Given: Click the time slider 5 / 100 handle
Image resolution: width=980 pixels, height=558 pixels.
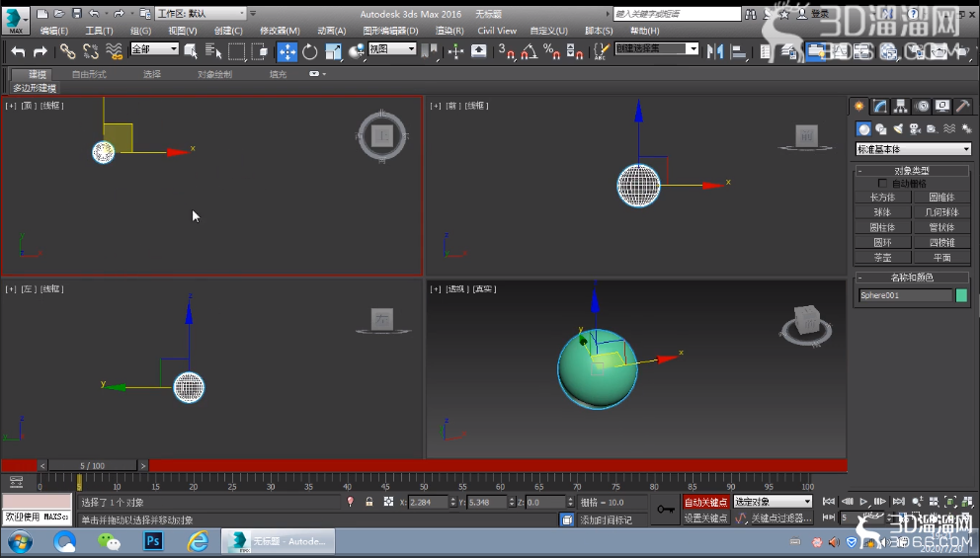Looking at the screenshot, I should [93, 465].
